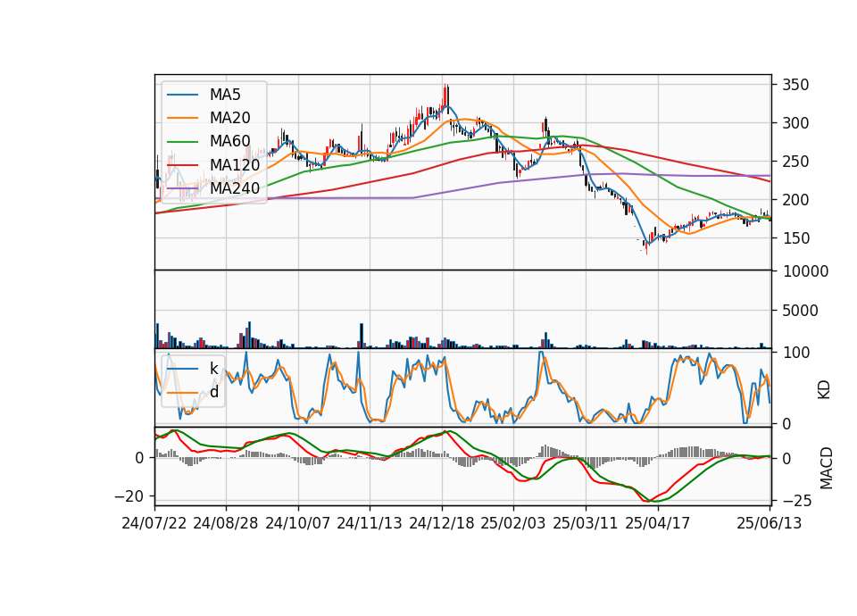Click the 24/11/13 date axis label
The width and height of the screenshot is (857, 616).
(x=370, y=523)
